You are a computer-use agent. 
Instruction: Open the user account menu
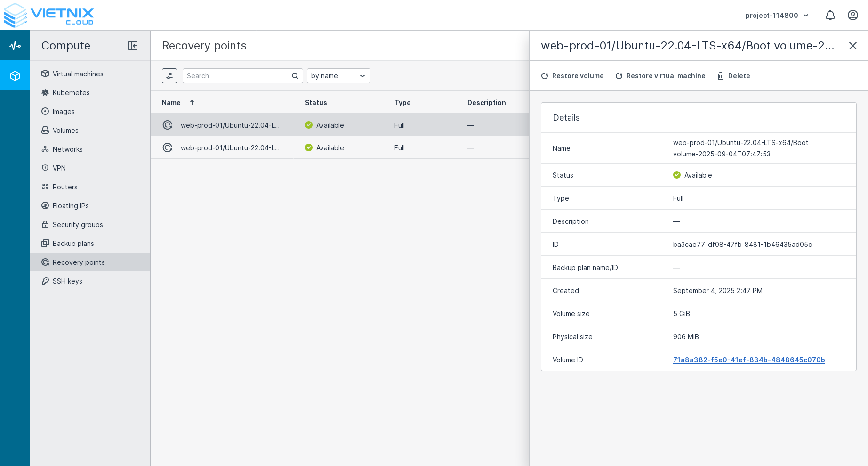tap(853, 15)
